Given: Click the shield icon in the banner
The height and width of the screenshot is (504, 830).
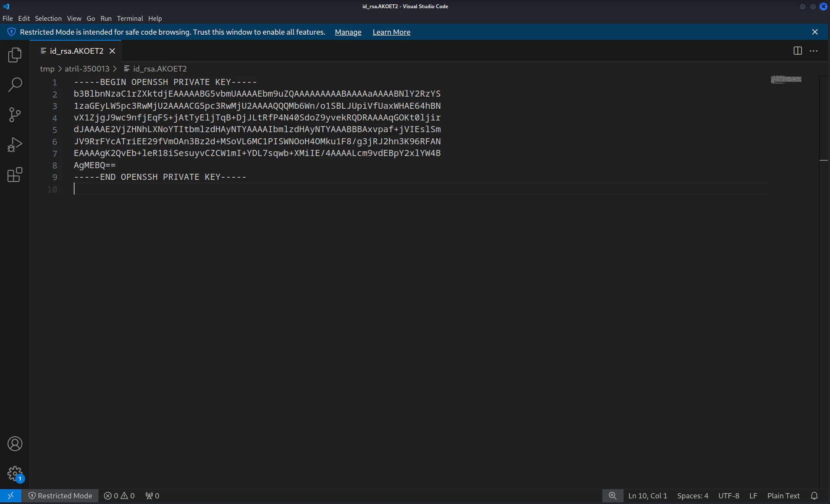Looking at the screenshot, I should click(x=12, y=32).
